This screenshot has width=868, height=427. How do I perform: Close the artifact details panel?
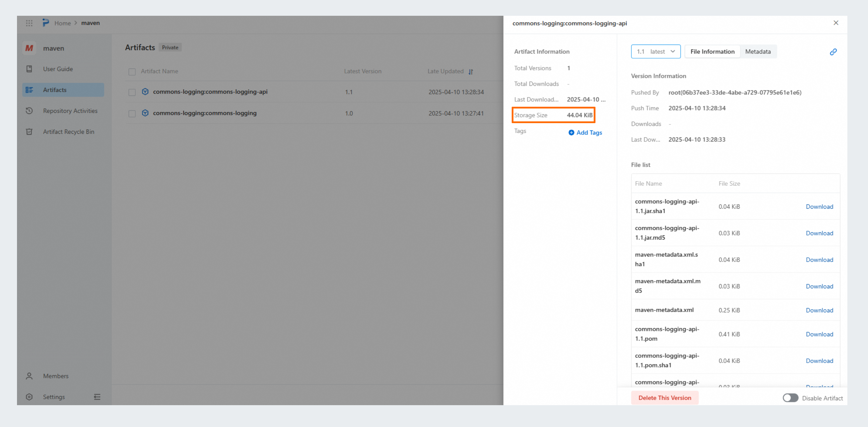tap(836, 23)
